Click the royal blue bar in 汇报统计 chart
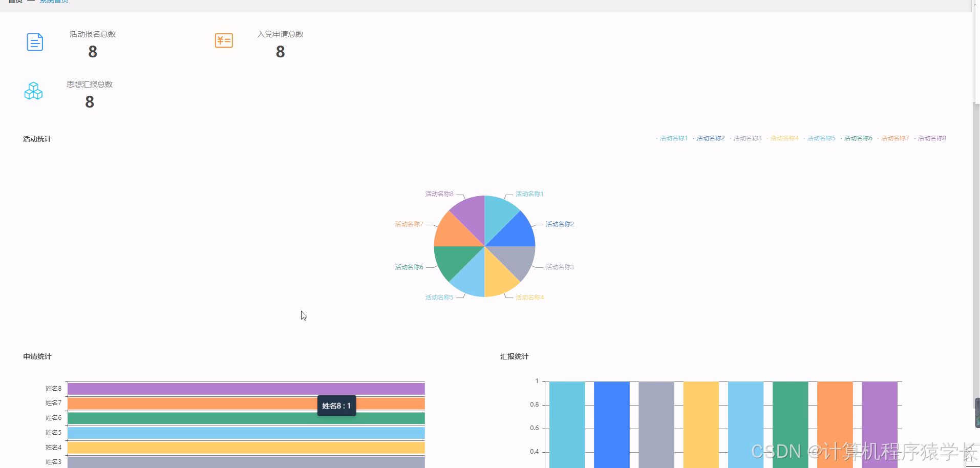This screenshot has width=980, height=468. click(612, 424)
